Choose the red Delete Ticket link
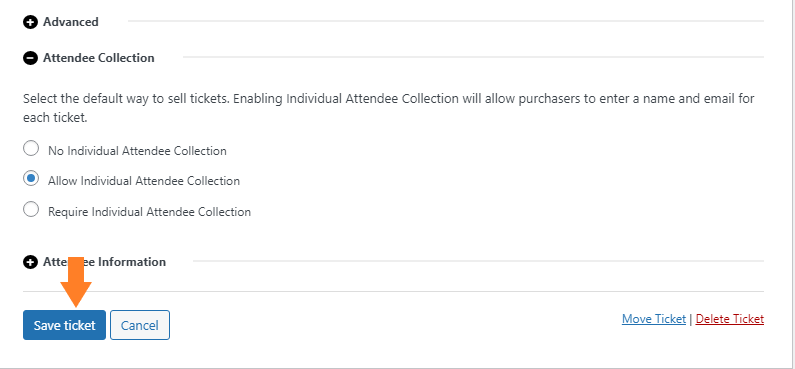Viewport: 795px width, 369px height. coord(730,319)
